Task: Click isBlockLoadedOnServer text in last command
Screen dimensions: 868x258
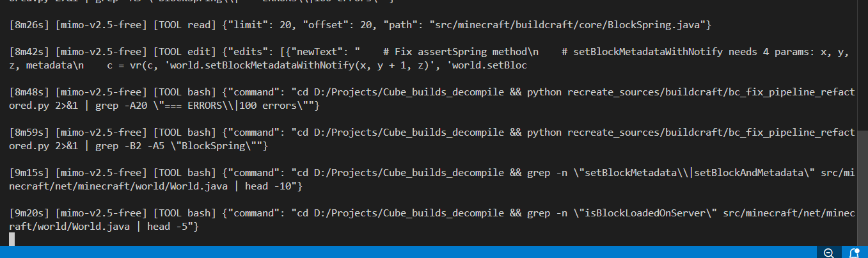Action: click(x=643, y=213)
